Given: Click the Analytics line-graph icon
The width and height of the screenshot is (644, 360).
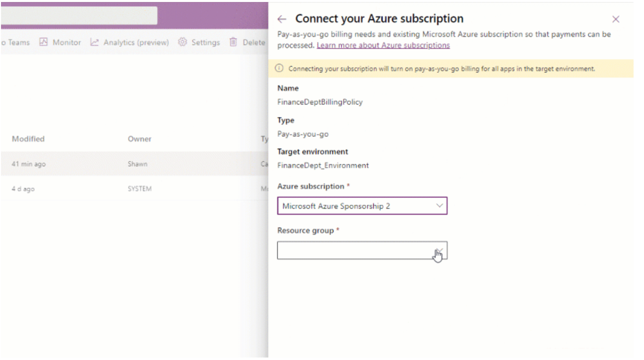Looking at the screenshot, I should click(95, 43).
